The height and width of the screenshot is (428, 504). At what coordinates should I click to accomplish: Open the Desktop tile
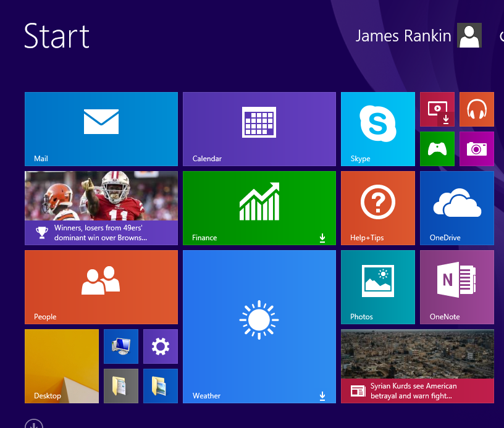62,366
